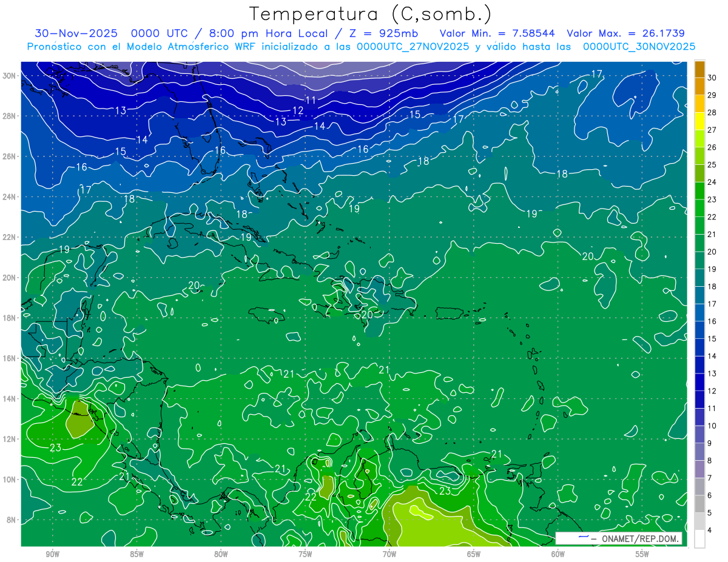Image resolution: width=728 pixels, height=562 pixels.
Task: Click the yellow swatch between 27 and 28
Action: point(699,121)
